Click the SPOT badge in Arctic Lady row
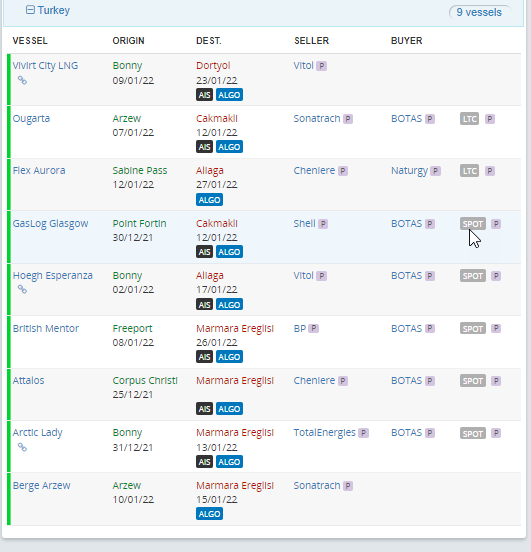531x552 pixels. pyautogui.click(x=473, y=433)
